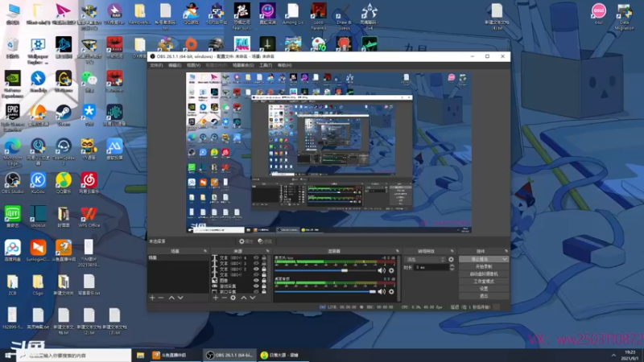This screenshot has width=644, height=362.
Task: Remove the selected scene with the minus icon
Action: (x=161, y=298)
